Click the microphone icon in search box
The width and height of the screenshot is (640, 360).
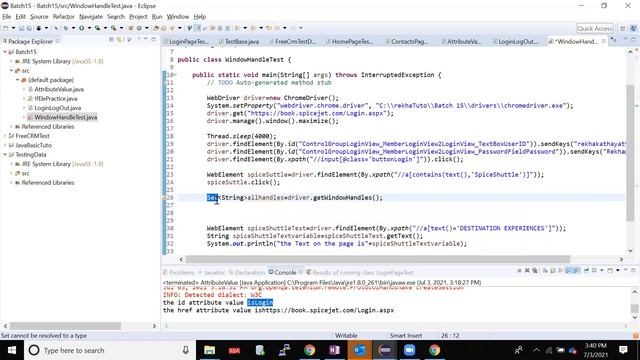[185, 350]
